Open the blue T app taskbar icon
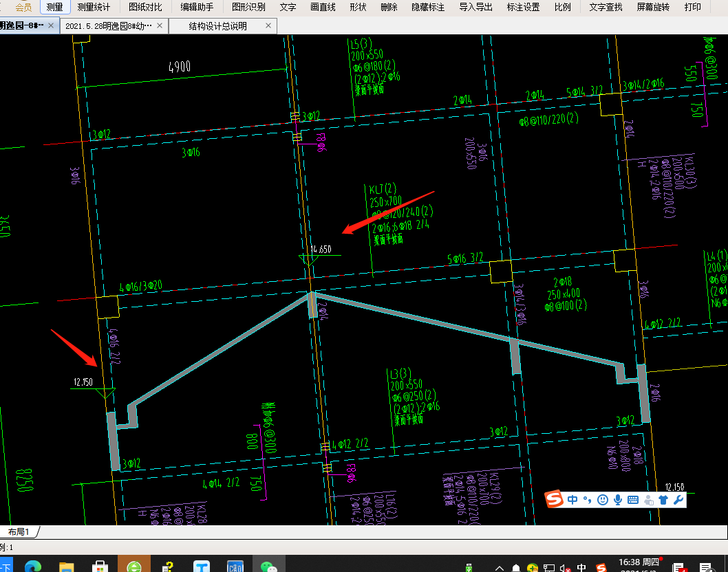This screenshot has height=572, width=728. 202,566
